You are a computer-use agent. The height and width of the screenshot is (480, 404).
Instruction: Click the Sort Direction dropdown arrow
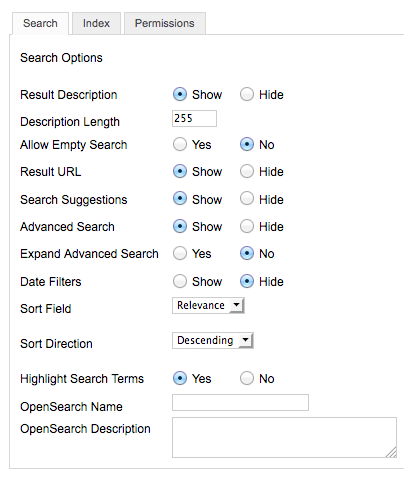pos(245,340)
